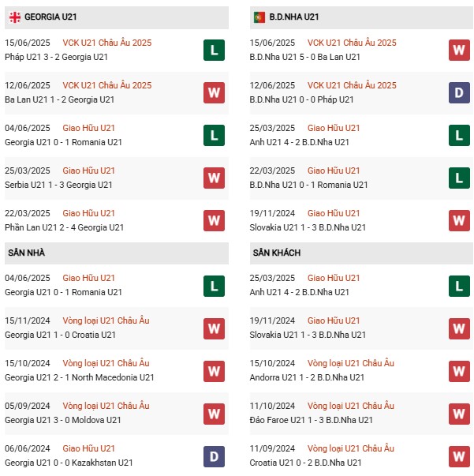Click W badge for Georgia U21 3-0 Moldova
Screen dimensions: 474x476
point(214,413)
